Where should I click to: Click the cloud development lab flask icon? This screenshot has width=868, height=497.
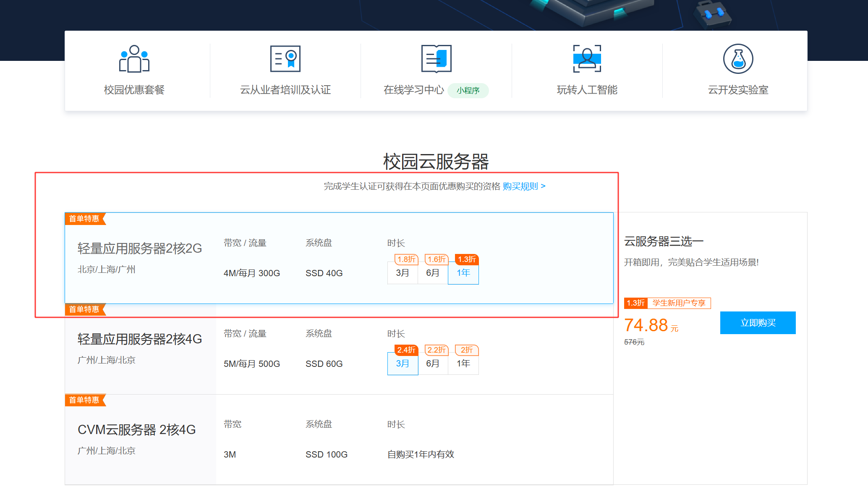click(738, 59)
